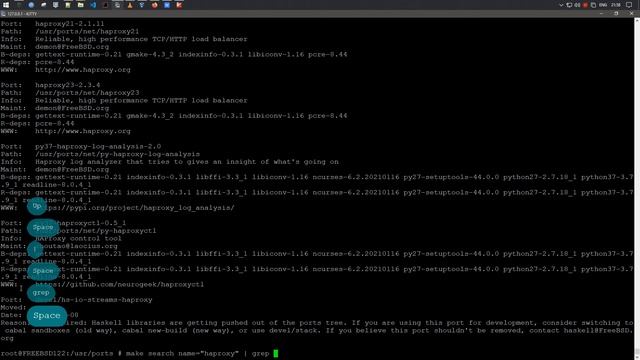This screenshot has height=360, width=640.
Task: Click 'demon@FreeBSD.org' under py37-haproxy-log-analysis
Action: (x=72, y=169)
